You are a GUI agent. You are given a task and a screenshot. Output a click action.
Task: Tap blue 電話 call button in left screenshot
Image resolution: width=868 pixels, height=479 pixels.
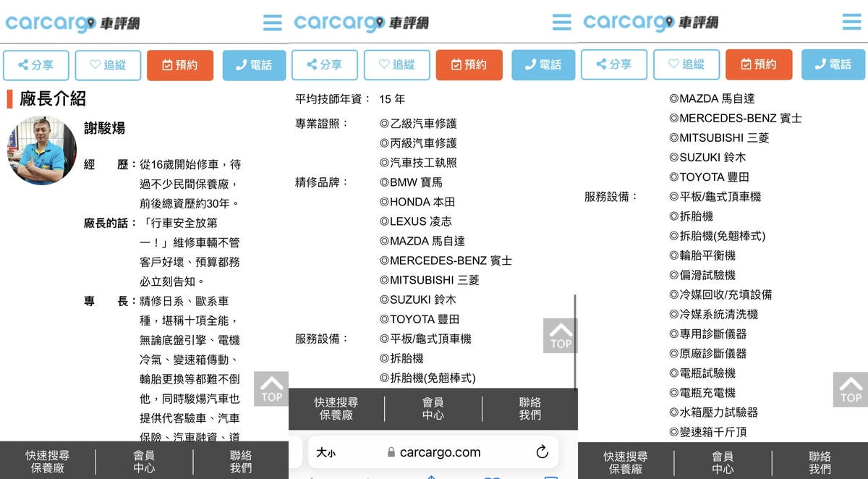255,64
